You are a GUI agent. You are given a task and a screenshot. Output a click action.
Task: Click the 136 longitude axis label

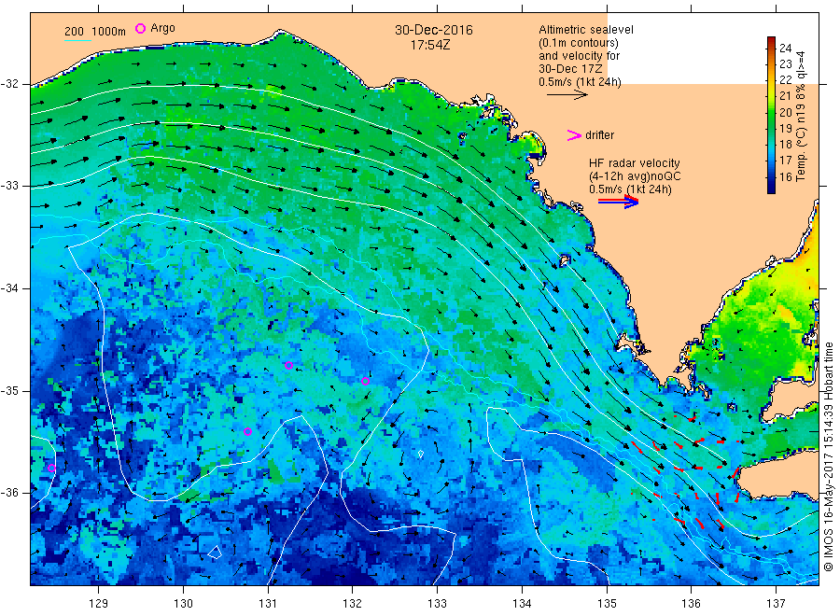[691, 604]
